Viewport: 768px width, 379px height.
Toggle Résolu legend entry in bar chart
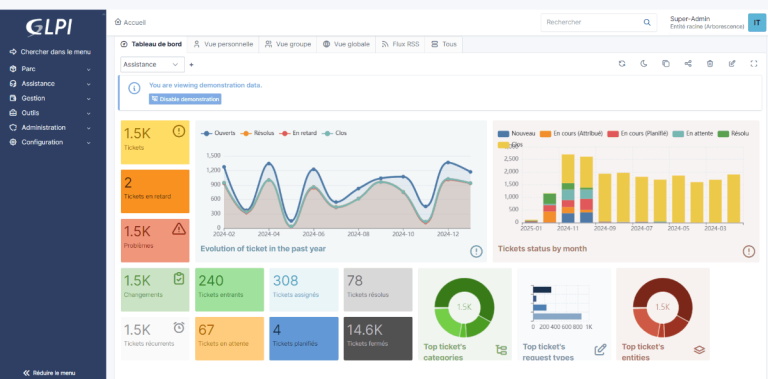click(x=733, y=133)
